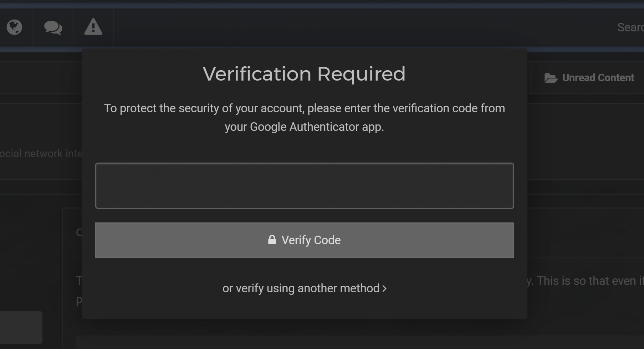Click the word "verify" in the alternate method link
Screen dimensions: 644x349
pyautogui.click(x=250, y=288)
